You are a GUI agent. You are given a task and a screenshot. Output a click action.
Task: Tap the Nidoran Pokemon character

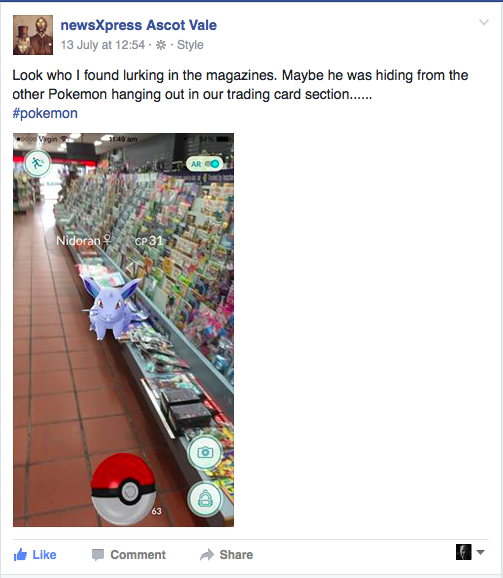[113, 307]
